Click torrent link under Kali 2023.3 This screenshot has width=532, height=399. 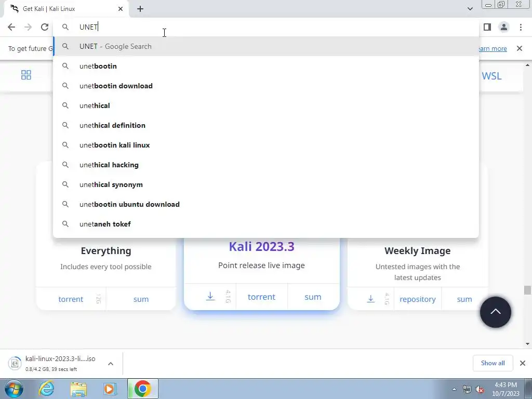[x=261, y=297]
